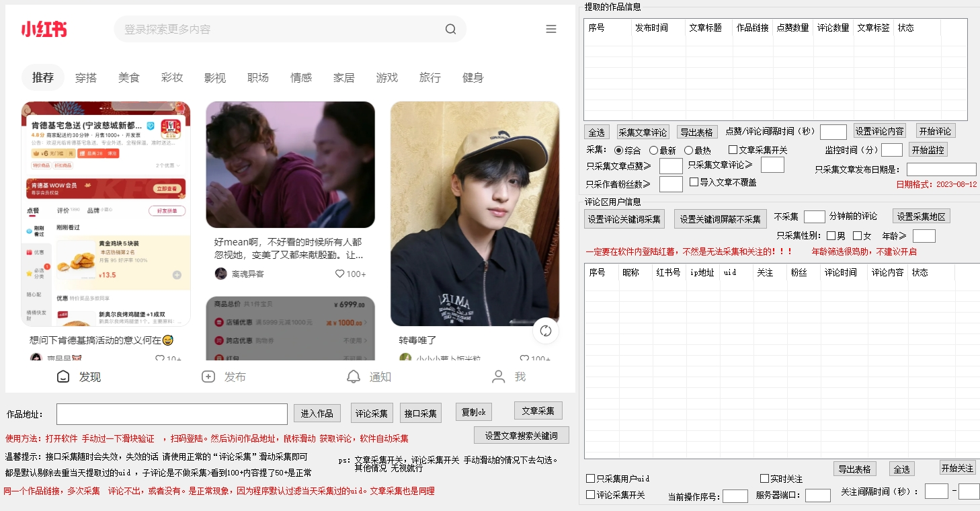Like 离魂异客's post via the heart icon
Image resolution: width=980 pixels, height=511 pixels.
click(x=339, y=274)
